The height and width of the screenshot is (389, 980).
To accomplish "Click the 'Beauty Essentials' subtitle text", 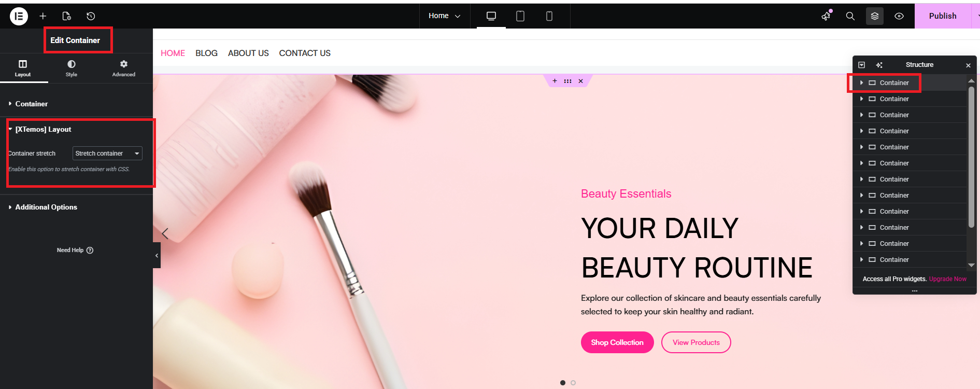I will [626, 194].
